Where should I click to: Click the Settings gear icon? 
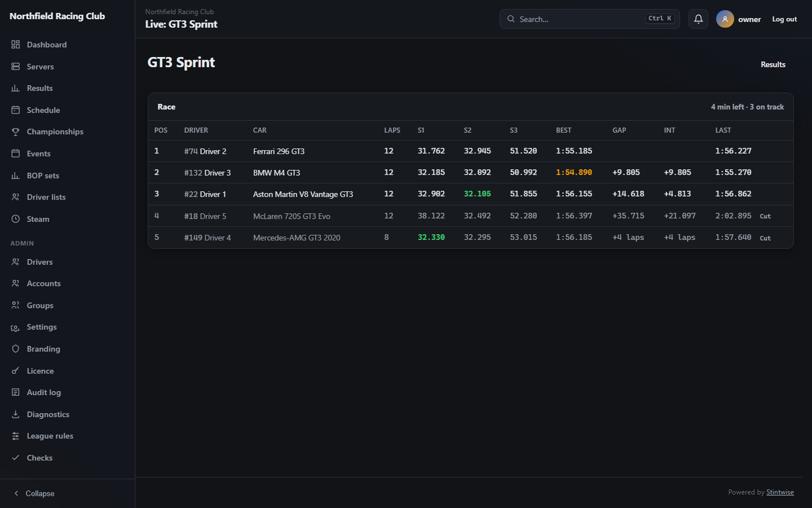16,327
